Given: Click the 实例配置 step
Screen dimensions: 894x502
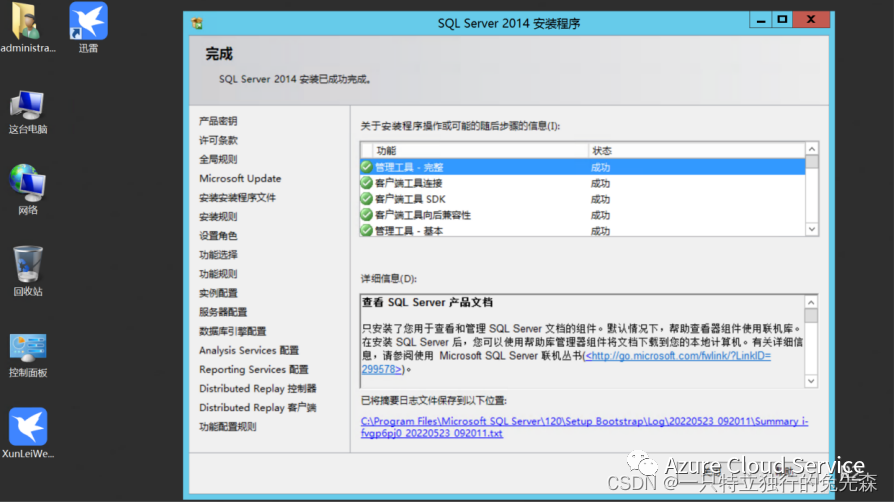Looking at the screenshot, I should click(x=218, y=293).
